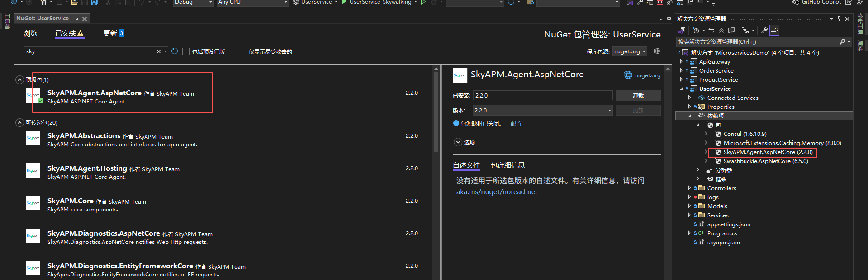This screenshot has height=280, width=868.
Task: Show all files in Solution Explorer
Action: tap(731, 30)
